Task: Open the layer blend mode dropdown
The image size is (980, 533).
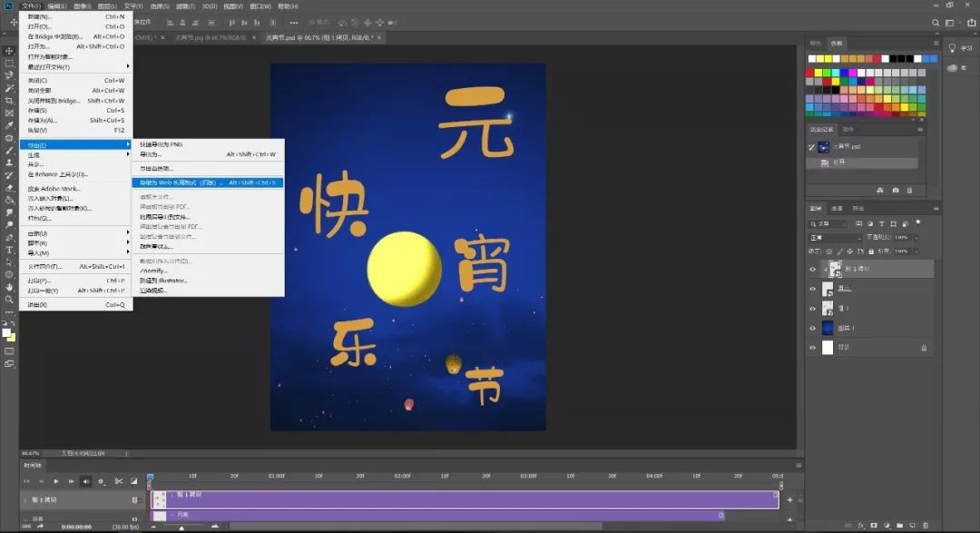Action: pyautogui.click(x=835, y=238)
